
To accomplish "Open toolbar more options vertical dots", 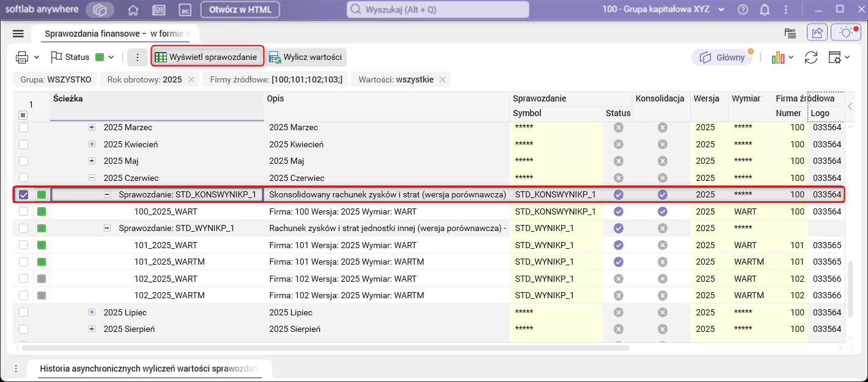I will tap(138, 57).
